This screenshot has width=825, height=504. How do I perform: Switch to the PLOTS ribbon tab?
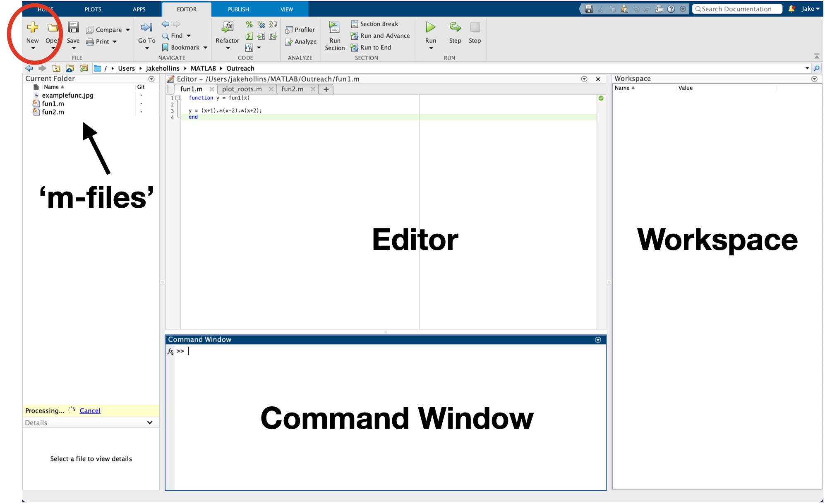pyautogui.click(x=93, y=9)
